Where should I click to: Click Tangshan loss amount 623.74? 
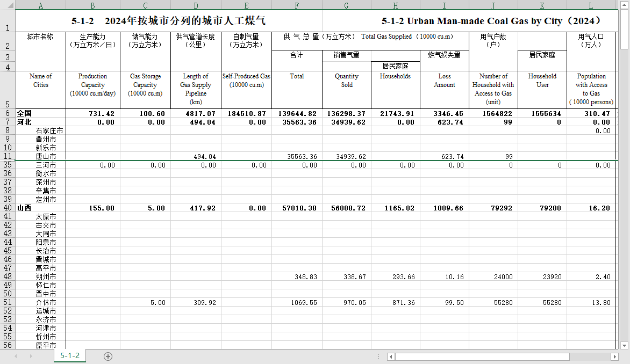pyautogui.click(x=445, y=156)
